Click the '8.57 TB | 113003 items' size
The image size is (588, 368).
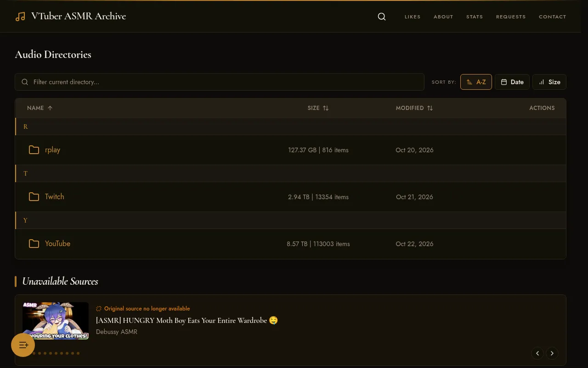pyautogui.click(x=318, y=244)
